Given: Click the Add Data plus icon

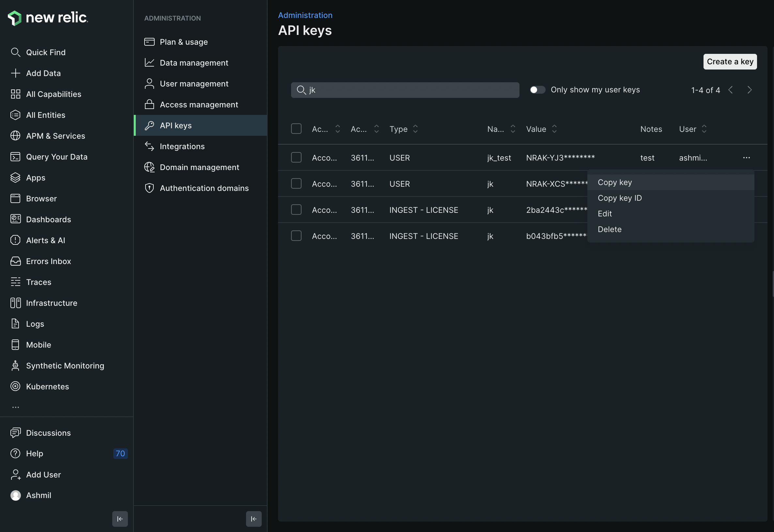Looking at the screenshot, I should click(15, 73).
